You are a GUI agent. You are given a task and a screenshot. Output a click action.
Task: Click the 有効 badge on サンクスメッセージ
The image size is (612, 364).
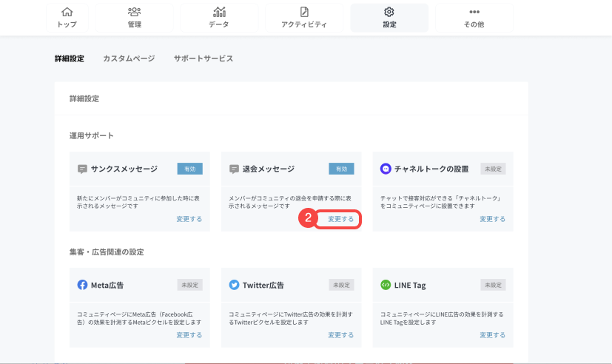click(189, 169)
